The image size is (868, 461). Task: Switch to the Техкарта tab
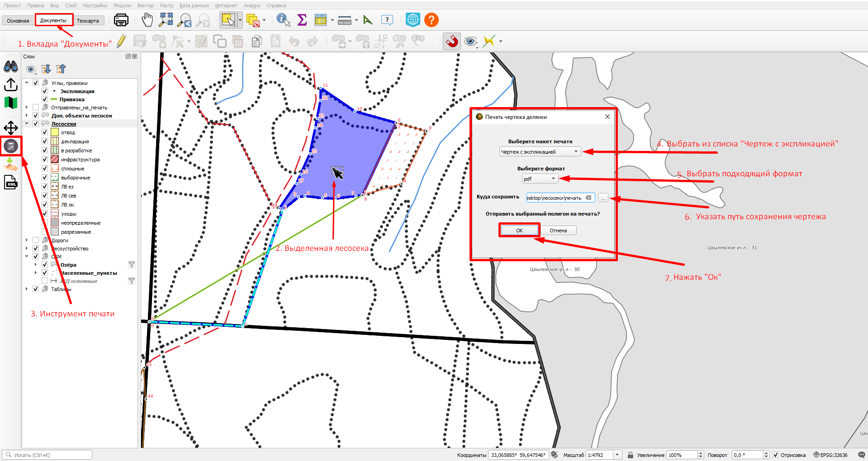(88, 20)
